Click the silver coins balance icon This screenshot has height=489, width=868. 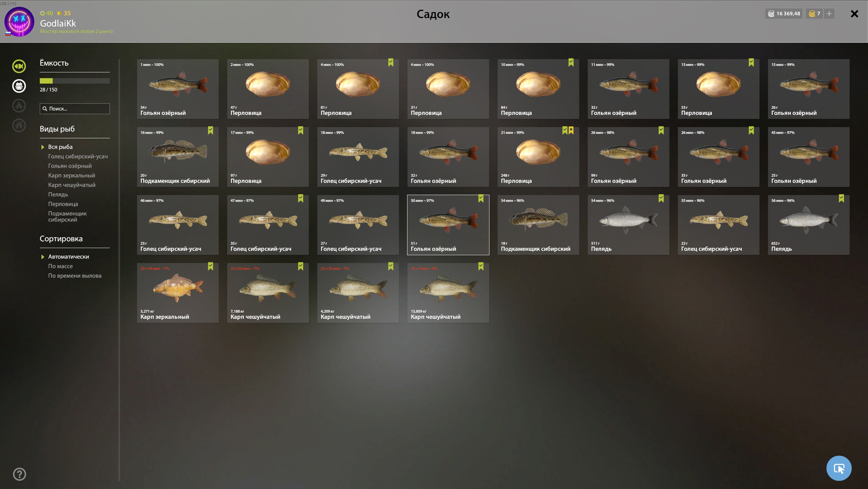771,14
